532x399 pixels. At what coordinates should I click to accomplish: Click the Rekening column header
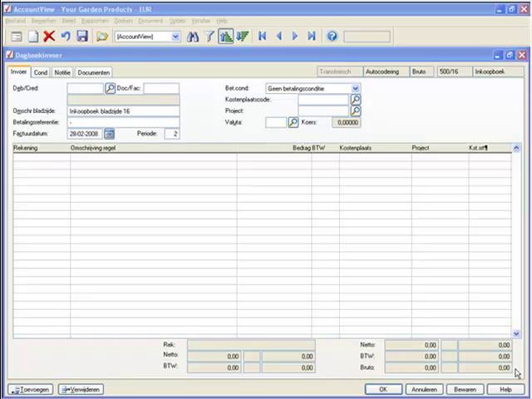(42, 148)
